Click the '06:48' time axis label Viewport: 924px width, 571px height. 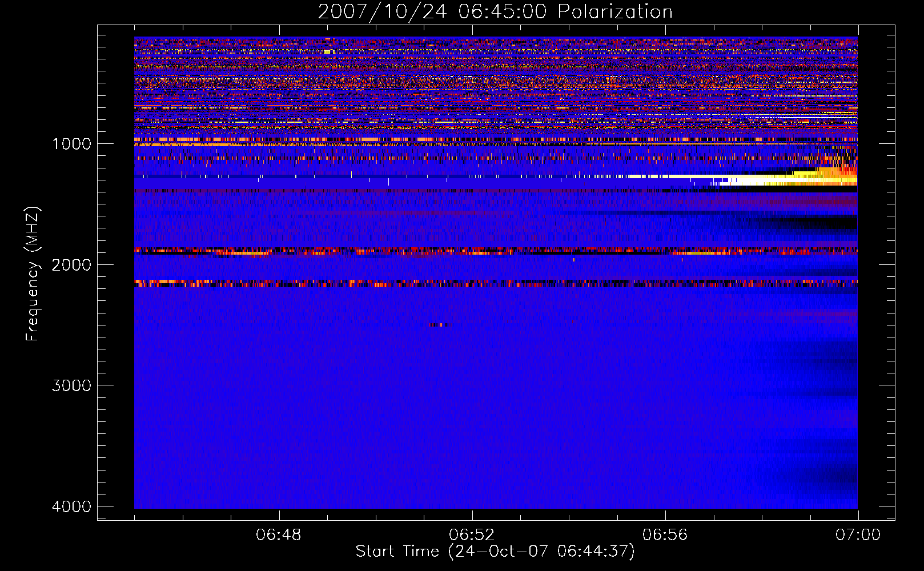pyautogui.click(x=279, y=535)
